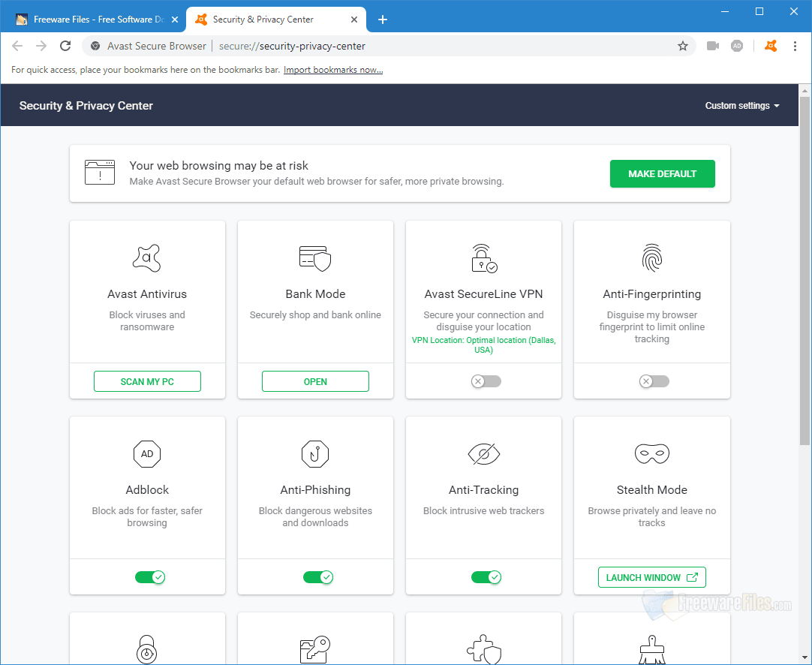Select the Stealth Mode mask icon
The width and height of the screenshot is (812, 665).
(651, 454)
